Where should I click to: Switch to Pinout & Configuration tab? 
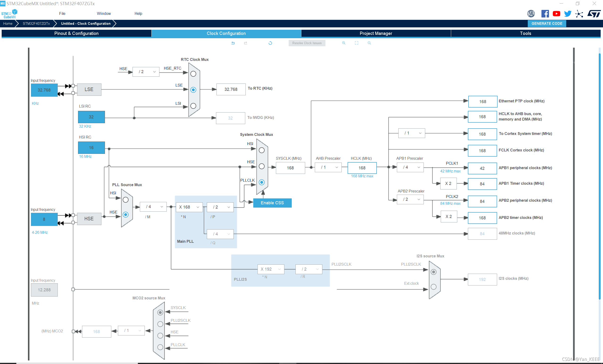pos(76,33)
